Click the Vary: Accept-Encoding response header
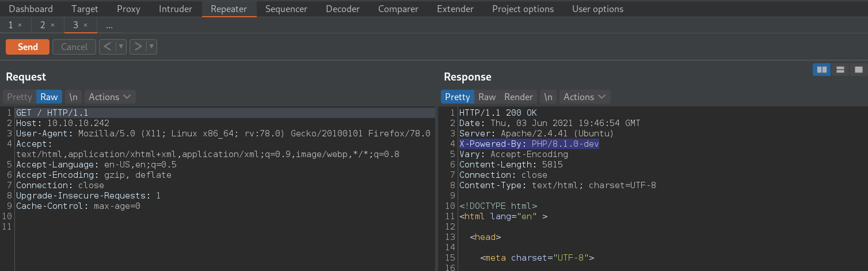 (x=513, y=154)
